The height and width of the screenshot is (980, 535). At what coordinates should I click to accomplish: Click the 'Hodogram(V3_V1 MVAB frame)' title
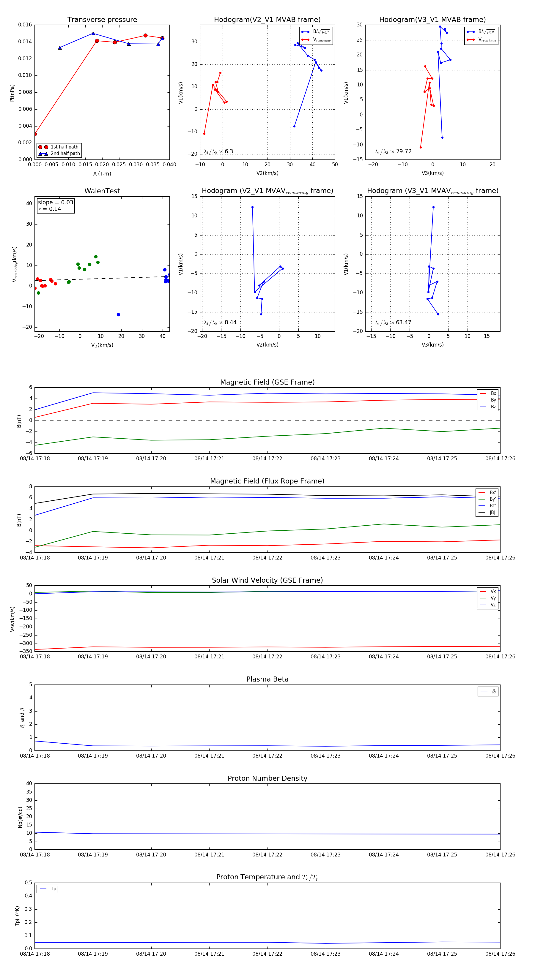pyautogui.click(x=432, y=20)
